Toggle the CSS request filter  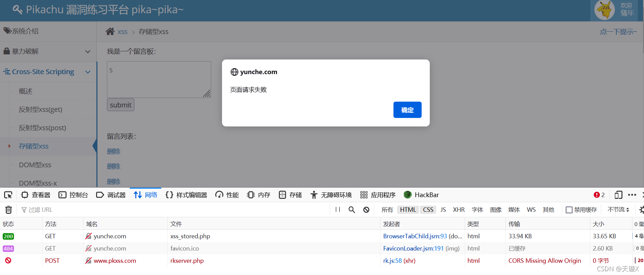428,210
